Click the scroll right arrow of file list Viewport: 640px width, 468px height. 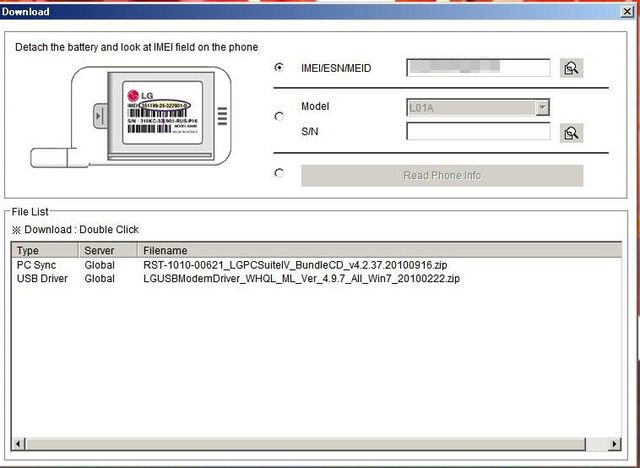pyautogui.click(x=612, y=443)
